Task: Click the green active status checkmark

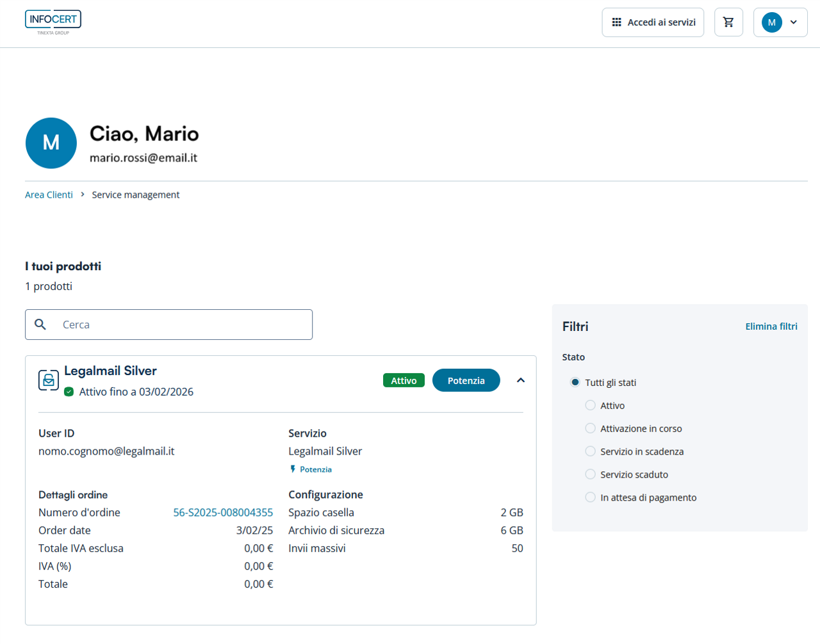Action: 69,392
